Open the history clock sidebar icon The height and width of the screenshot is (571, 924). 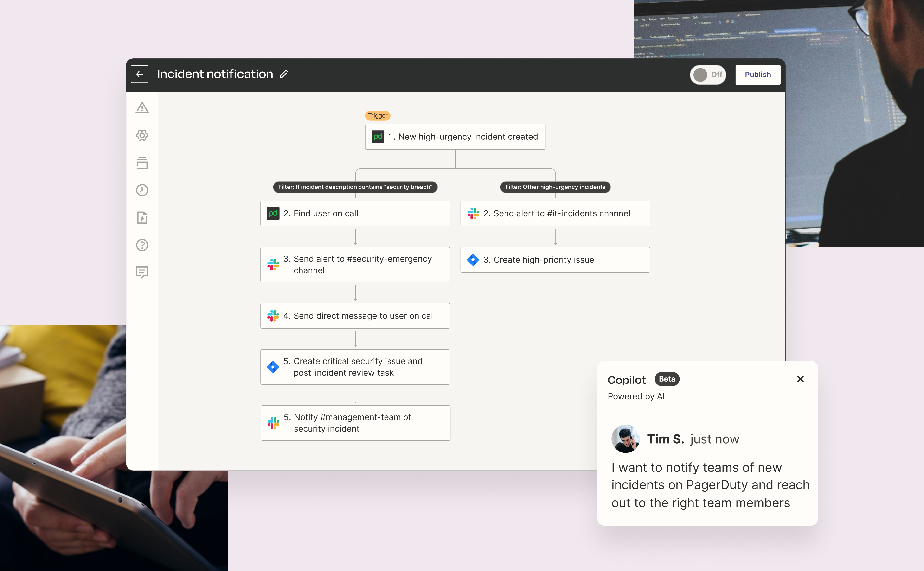[x=142, y=190]
